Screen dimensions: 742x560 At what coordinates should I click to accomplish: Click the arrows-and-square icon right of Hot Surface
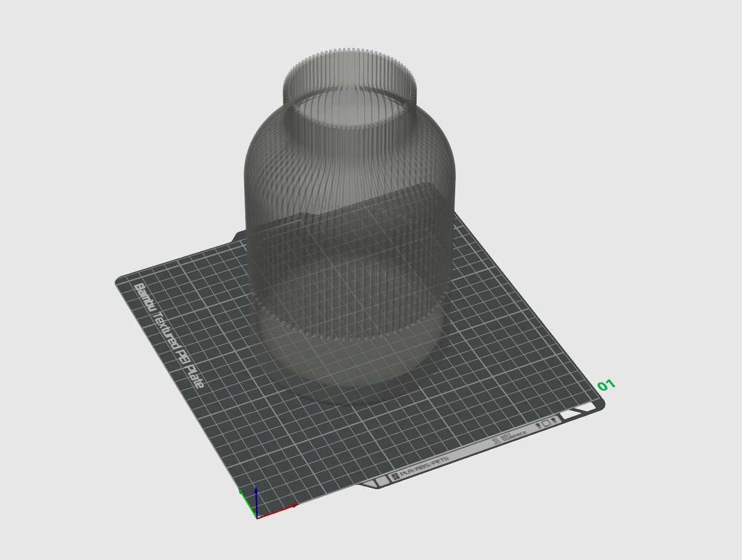(545, 423)
